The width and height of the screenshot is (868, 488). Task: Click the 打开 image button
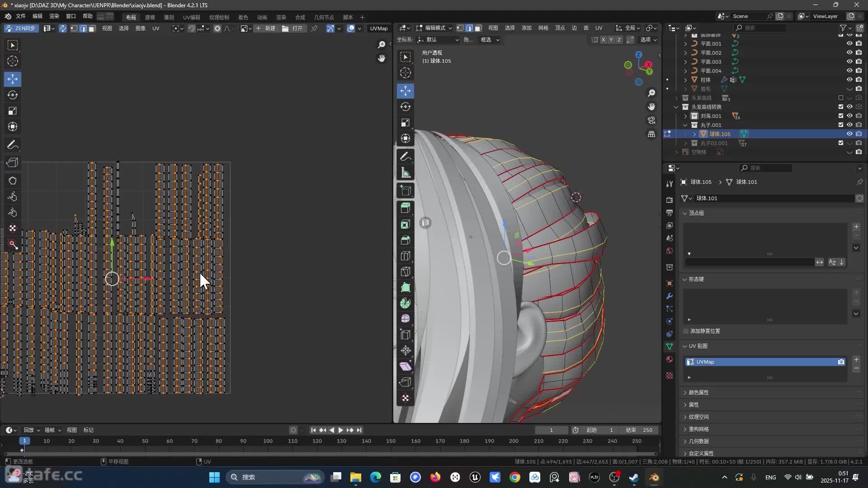point(293,28)
